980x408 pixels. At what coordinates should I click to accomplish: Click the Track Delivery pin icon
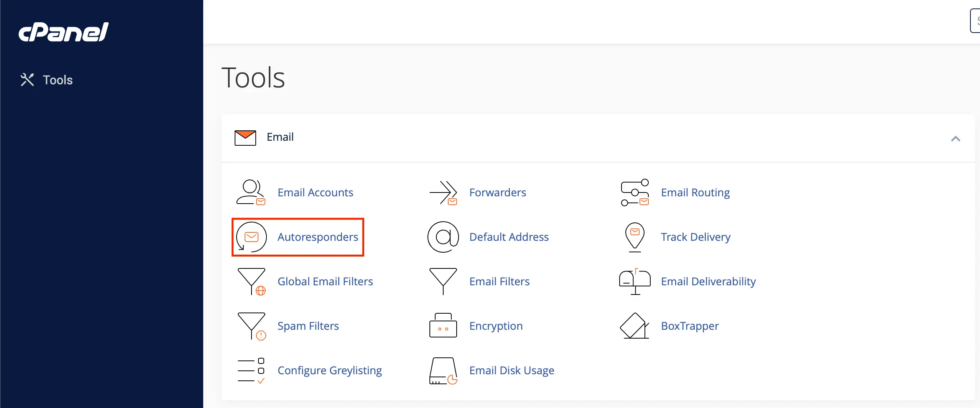click(635, 237)
